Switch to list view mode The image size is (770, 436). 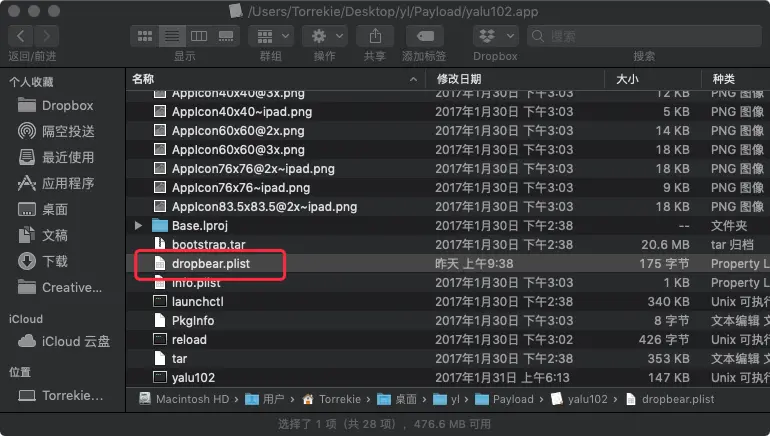pos(172,36)
